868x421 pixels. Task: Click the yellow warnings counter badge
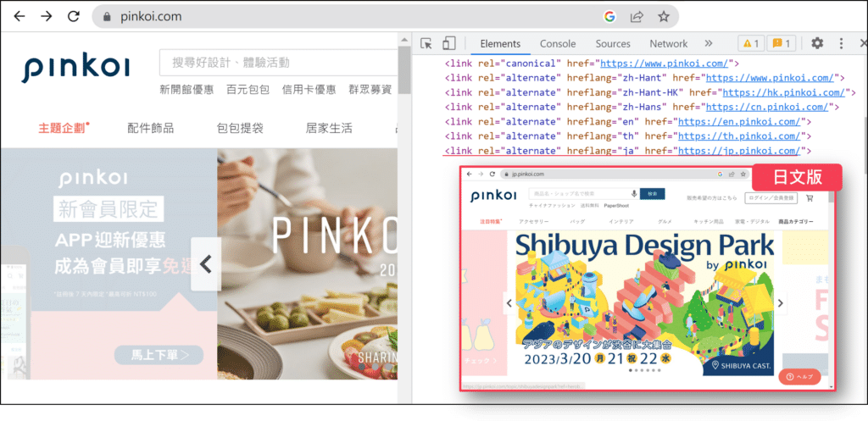[x=751, y=43]
